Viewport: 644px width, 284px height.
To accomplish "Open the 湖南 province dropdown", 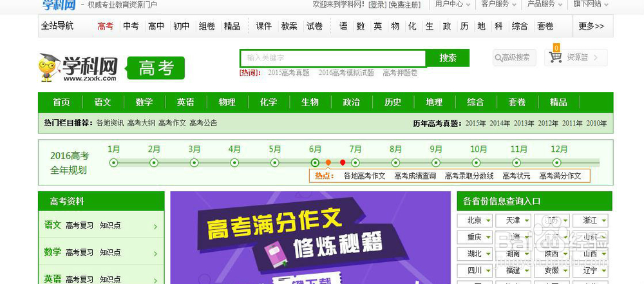I will [513, 254].
